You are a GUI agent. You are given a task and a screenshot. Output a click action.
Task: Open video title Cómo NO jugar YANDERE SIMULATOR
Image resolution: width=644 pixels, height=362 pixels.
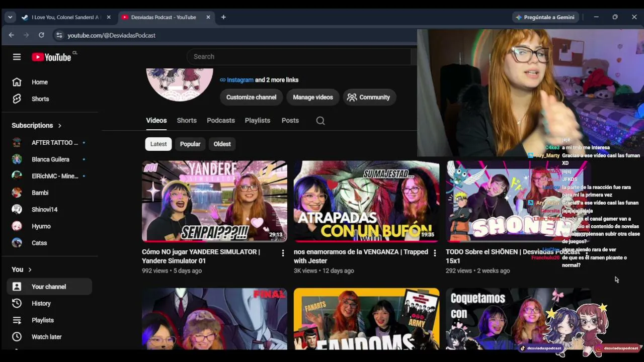pos(201,256)
